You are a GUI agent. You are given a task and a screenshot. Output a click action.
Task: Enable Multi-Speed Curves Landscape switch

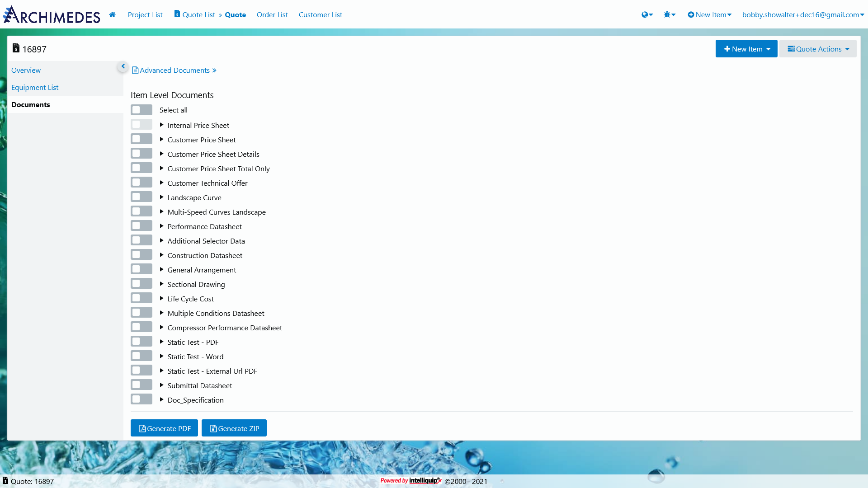pyautogui.click(x=142, y=211)
